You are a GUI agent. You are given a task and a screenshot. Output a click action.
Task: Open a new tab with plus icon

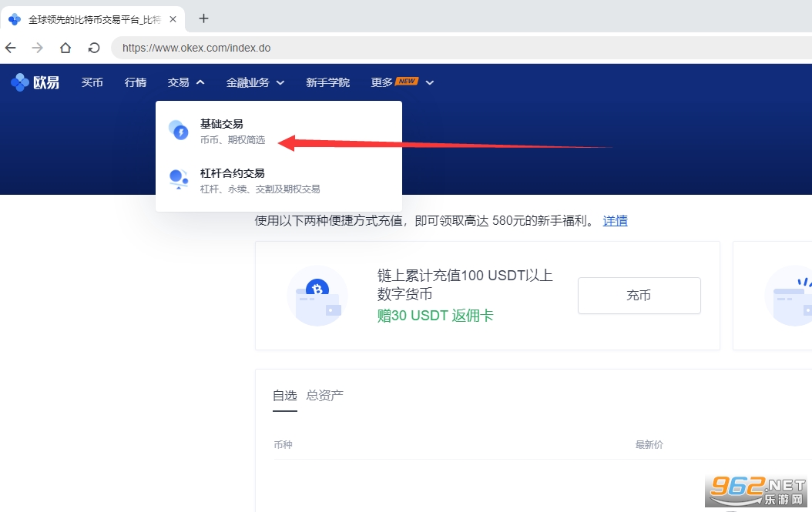203,18
